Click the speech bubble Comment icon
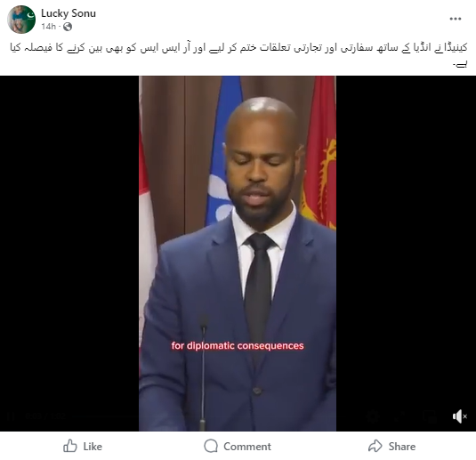 pyautogui.click(x=211, y=446)
